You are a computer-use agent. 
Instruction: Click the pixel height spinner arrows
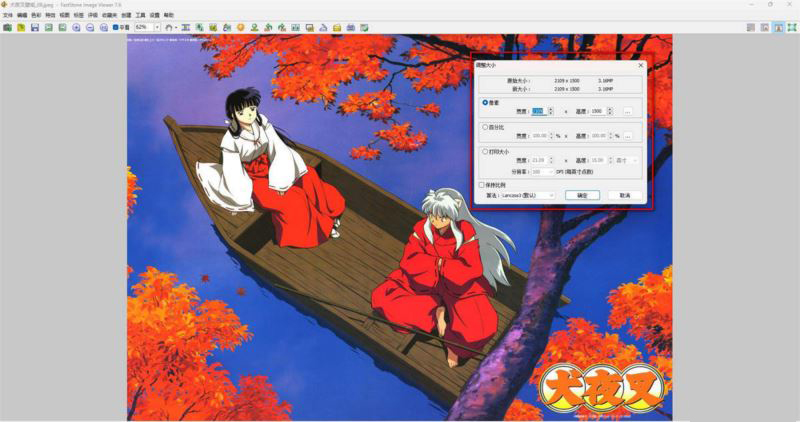point(610,111)
